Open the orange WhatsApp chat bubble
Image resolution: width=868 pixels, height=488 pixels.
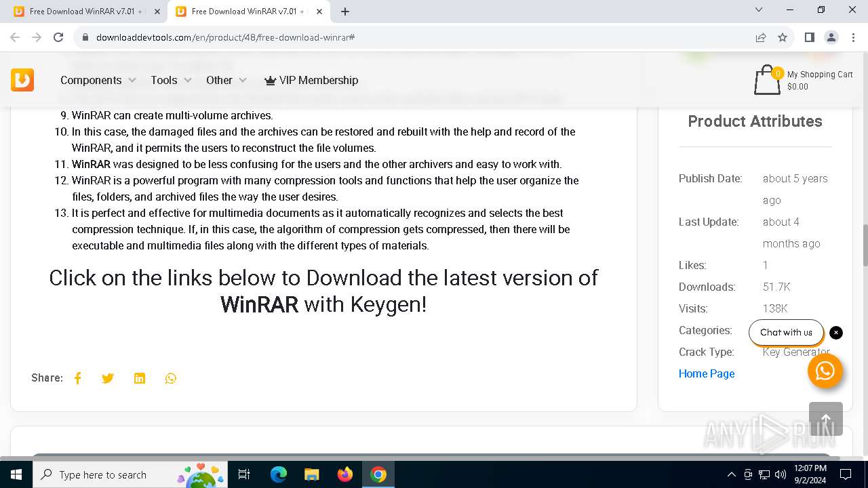click(825, 371)
